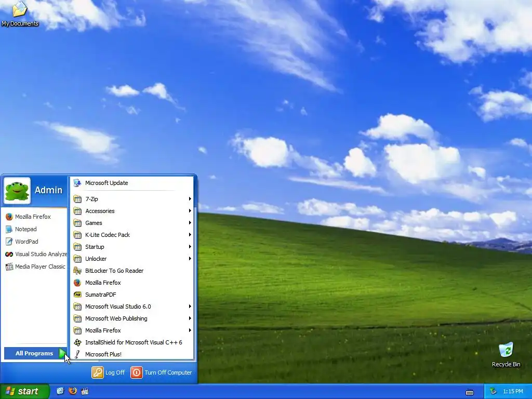This screenshot has height=399, width=532.
Task: Click the InstallShield for Visual C++ icon
Action: click(x=77, y=342)
